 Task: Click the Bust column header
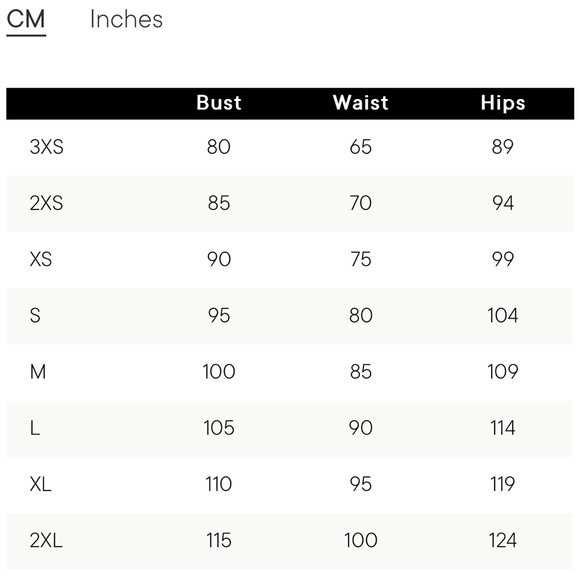219,103
